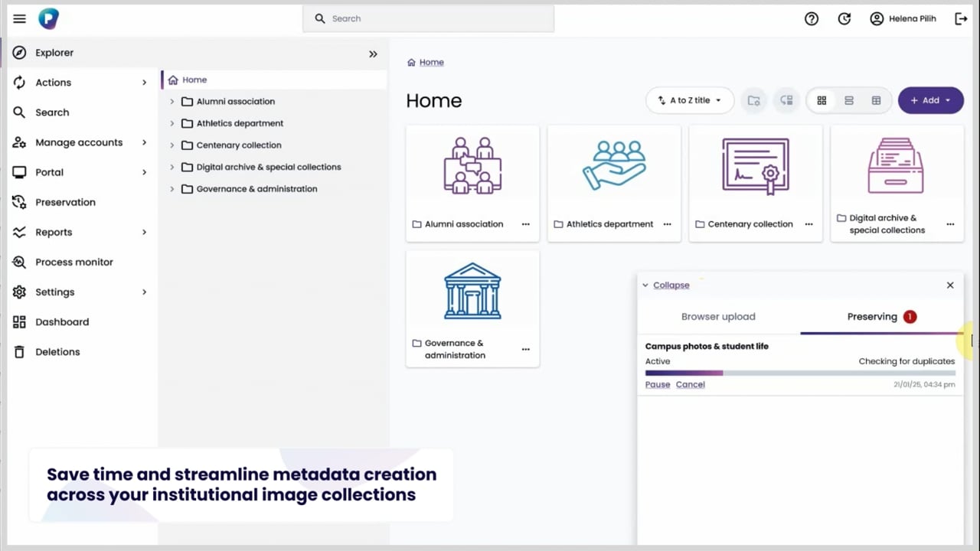This screenshot has width=980, height=551.
Task: Click the Home breadcrumb link
Action: (431, 62)
